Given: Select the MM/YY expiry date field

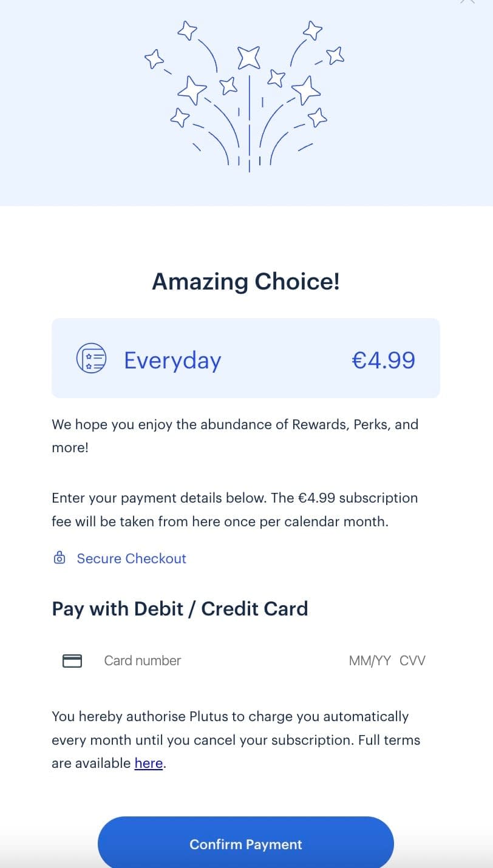Looking at the screenshot, I should 370,660.
